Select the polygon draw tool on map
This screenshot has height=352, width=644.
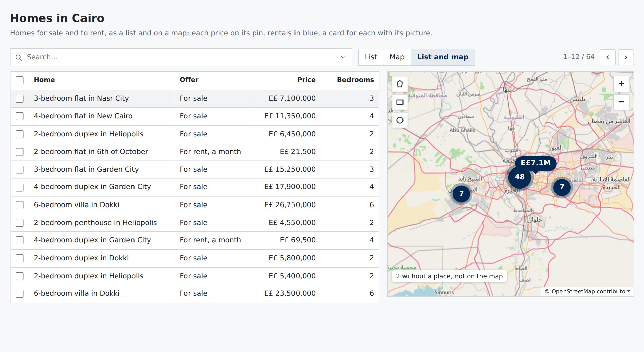[x=400, y=84]
